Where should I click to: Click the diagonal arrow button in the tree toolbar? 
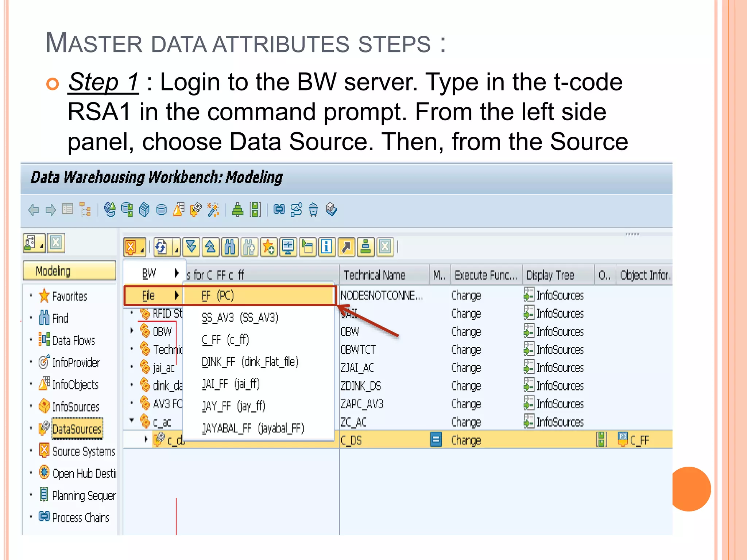click(x=346, y=248)
